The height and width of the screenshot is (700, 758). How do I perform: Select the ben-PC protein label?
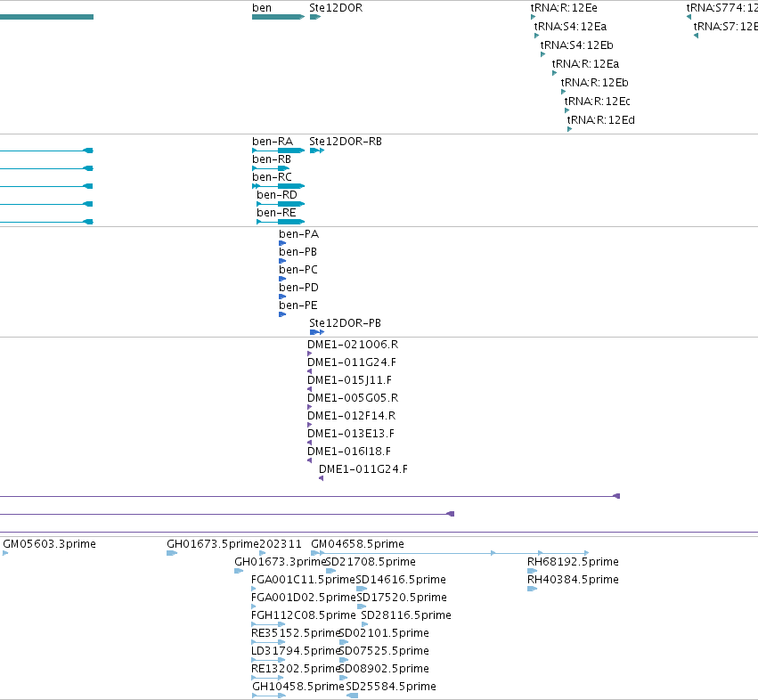pyautogui.click(x=298, y=270)
